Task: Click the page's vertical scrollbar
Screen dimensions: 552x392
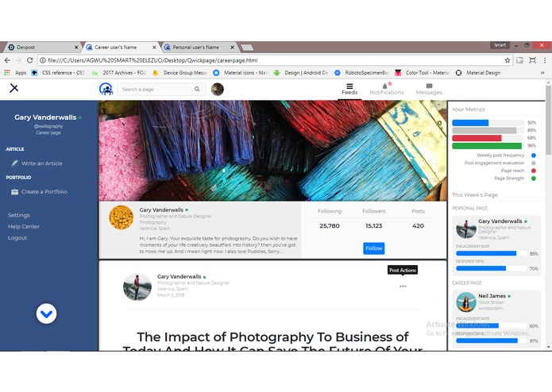Action: 549,120
